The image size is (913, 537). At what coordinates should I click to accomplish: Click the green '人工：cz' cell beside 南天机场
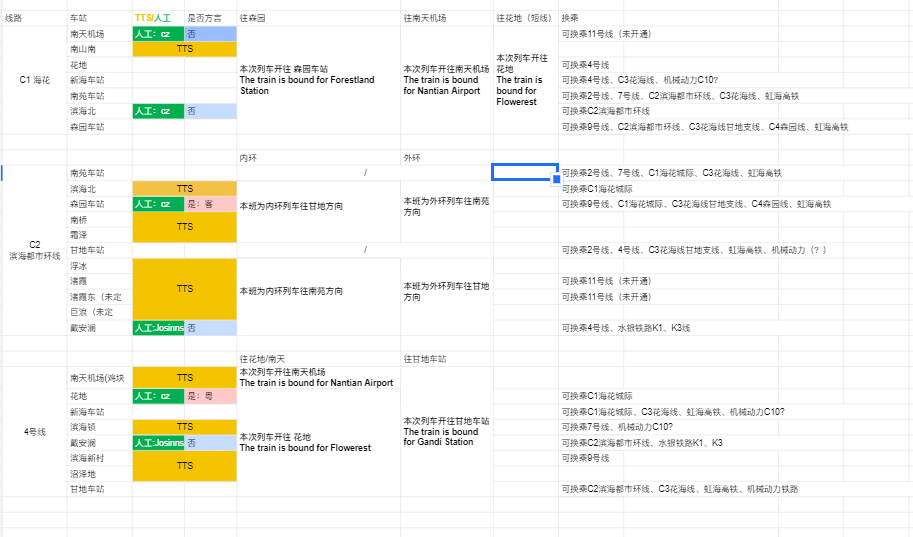tap(158, 34)
